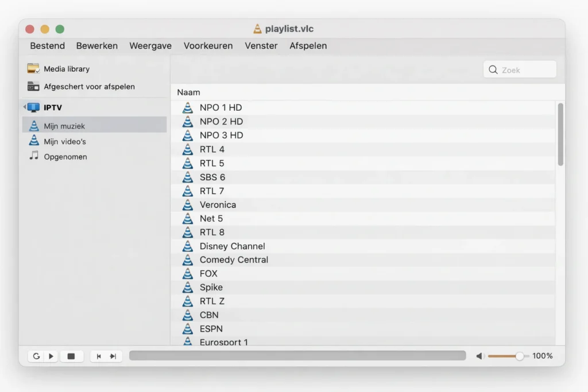This screenshot has width=588, height=392.
Task: Select the FOX channel
Action: point(363,274)
